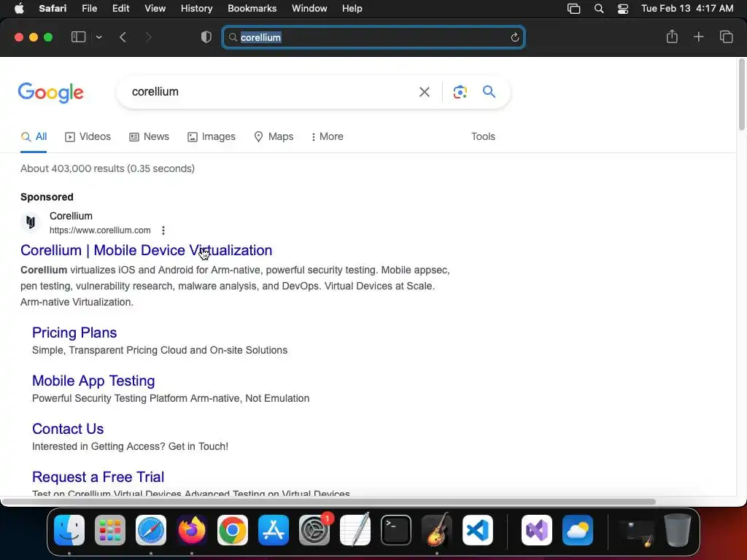Open the Request a Free Trial link
Viewport: 747px width, 560px height.
click(x=98, y=477)
